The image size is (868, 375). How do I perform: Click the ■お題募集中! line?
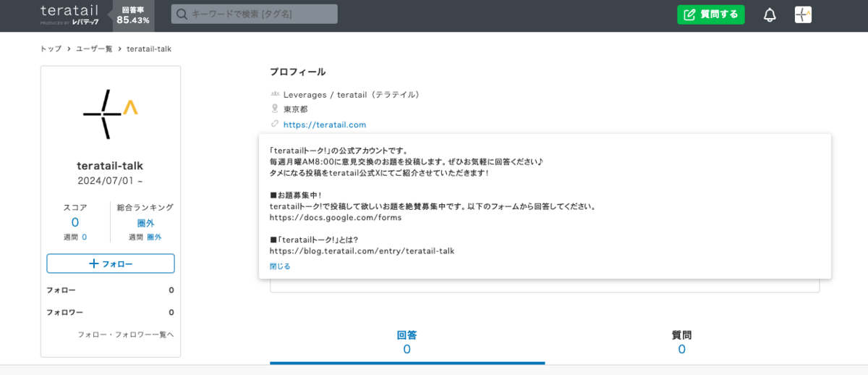point(296,195)
